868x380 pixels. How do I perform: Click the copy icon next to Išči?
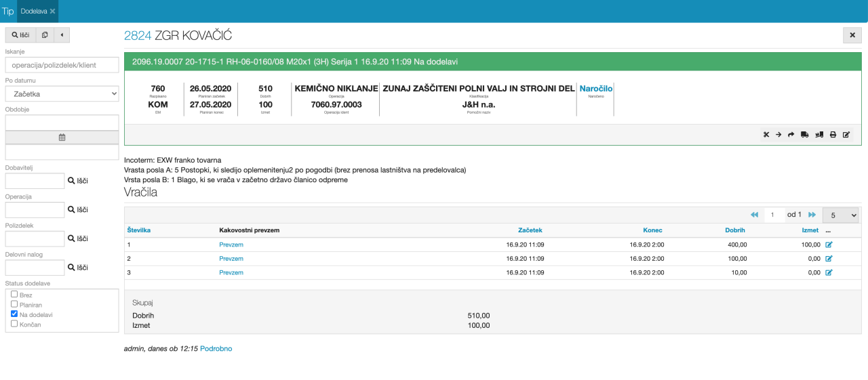45,35
